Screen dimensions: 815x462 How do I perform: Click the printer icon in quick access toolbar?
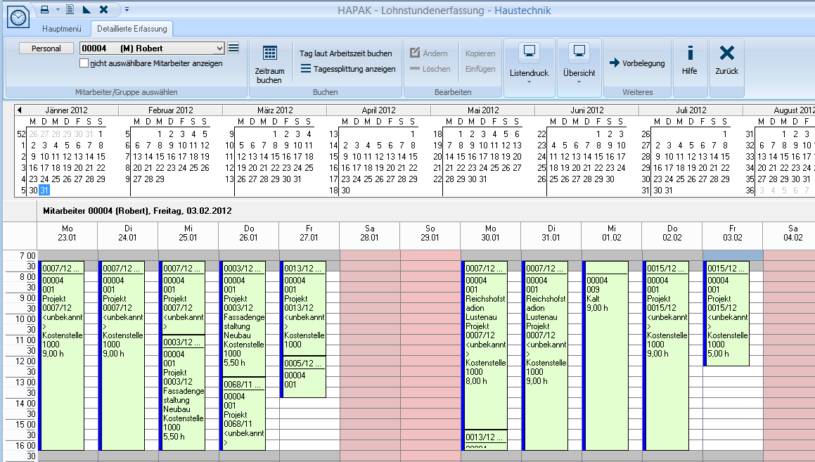pos(45,9)
